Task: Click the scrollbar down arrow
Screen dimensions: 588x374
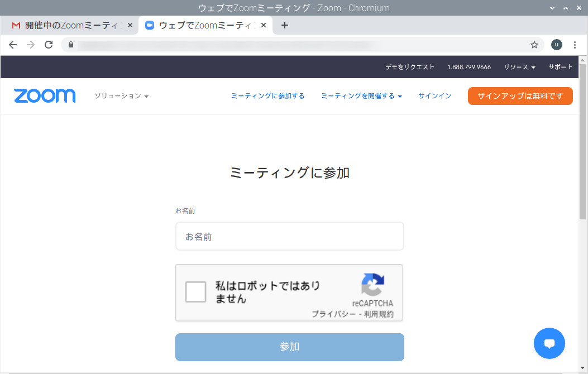Action: tap(582, 368)
